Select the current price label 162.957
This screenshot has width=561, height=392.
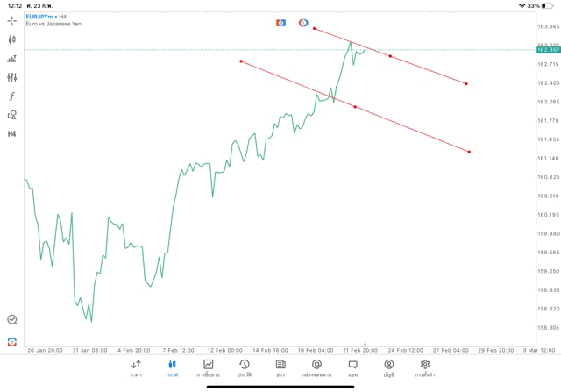(548, 50)
